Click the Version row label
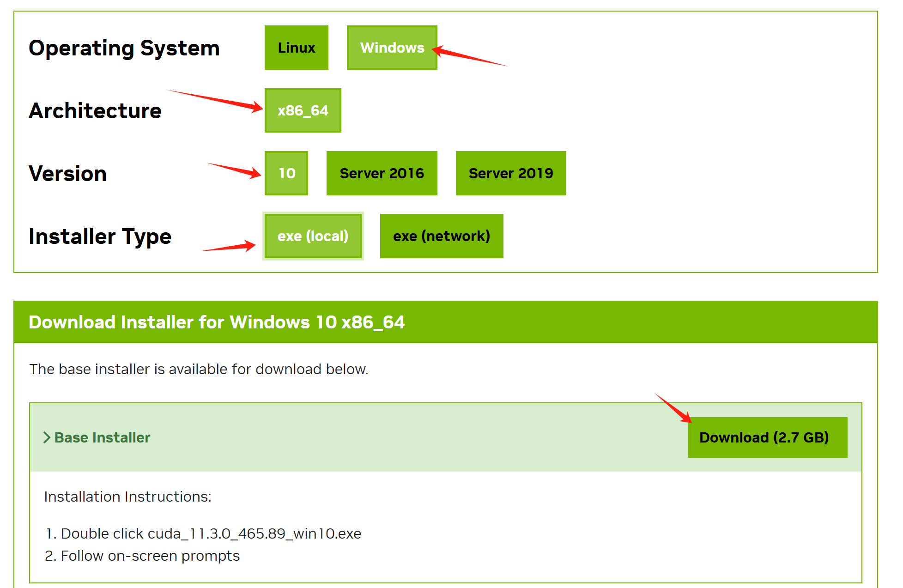 (x=67, y=174)
